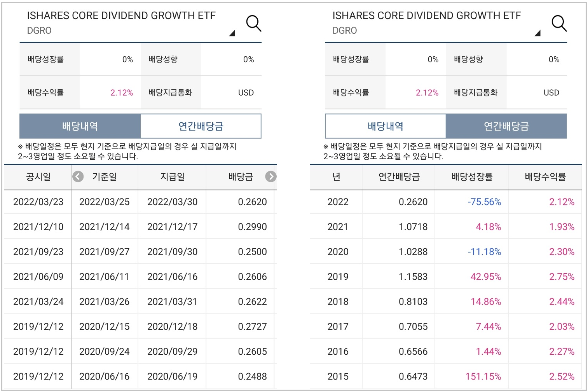The height and width of the screenshot is (392, 588).
Task: Click annual dividend 0.6566
Action: click(x=413, y=352)
